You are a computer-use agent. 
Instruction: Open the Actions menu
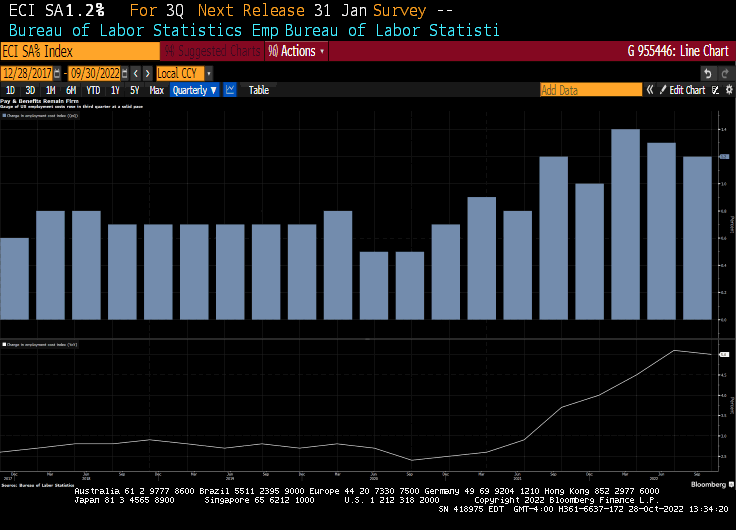pyautogui.click(x=296, y=51)
